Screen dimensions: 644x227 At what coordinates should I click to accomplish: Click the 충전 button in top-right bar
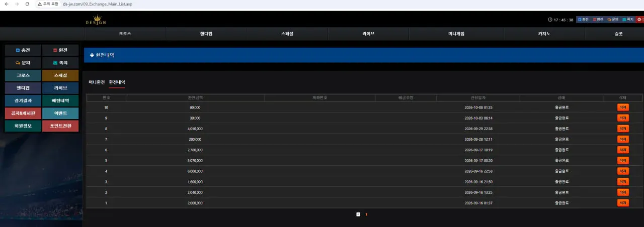pos(583,20)
